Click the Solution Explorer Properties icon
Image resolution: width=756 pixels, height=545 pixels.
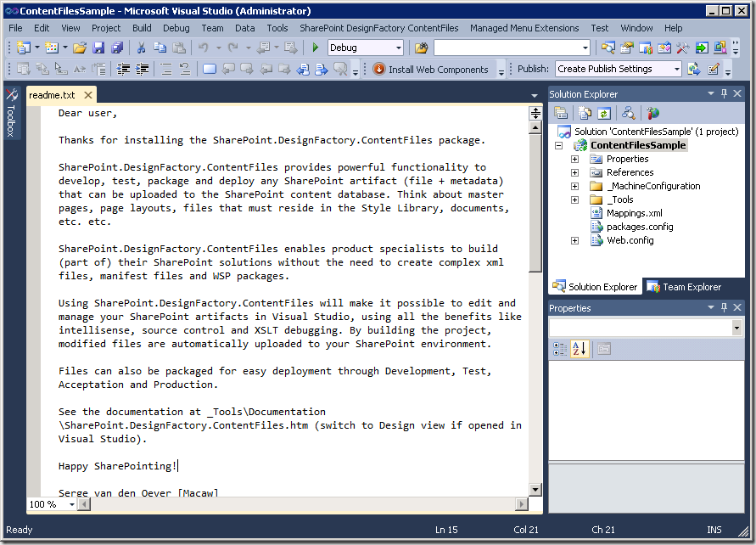pyautogui.click(x=560, y=114)
